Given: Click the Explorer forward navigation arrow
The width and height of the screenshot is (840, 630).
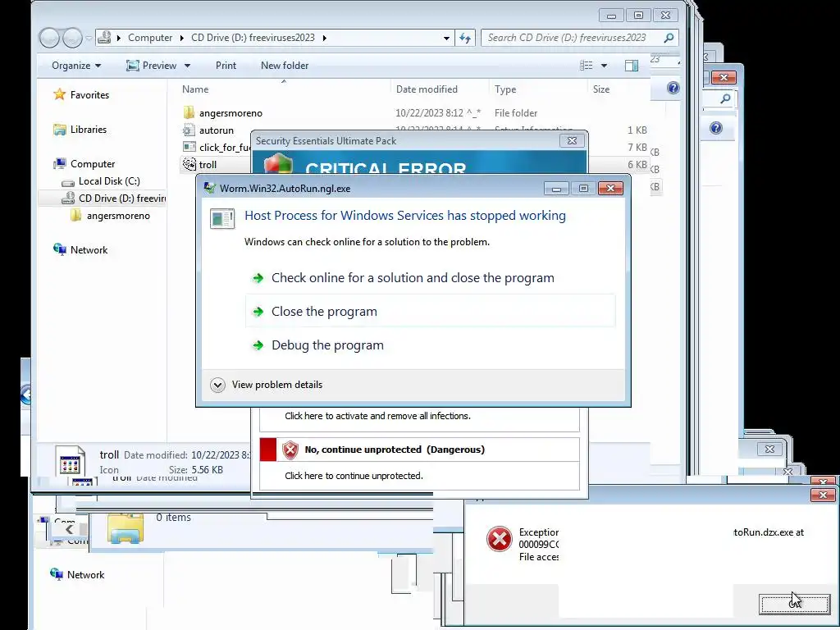Looking at the screenshot, I should tap(72, 38).
